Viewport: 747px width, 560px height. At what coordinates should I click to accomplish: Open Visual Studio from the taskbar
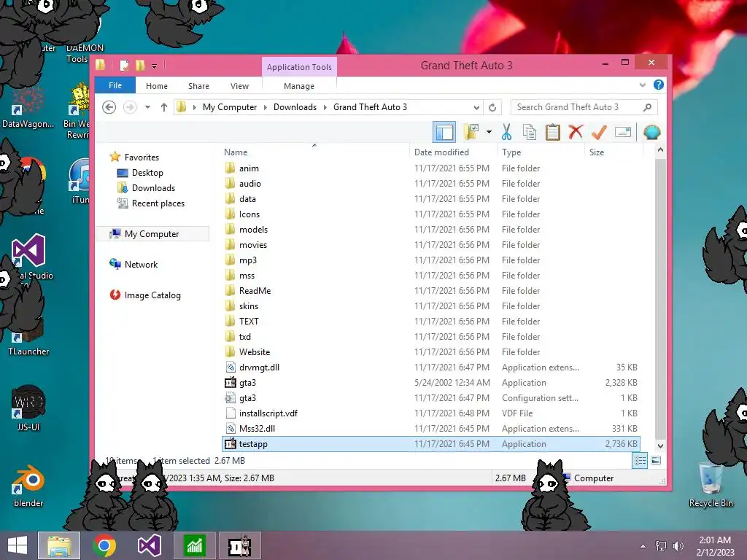click(149, 545)
